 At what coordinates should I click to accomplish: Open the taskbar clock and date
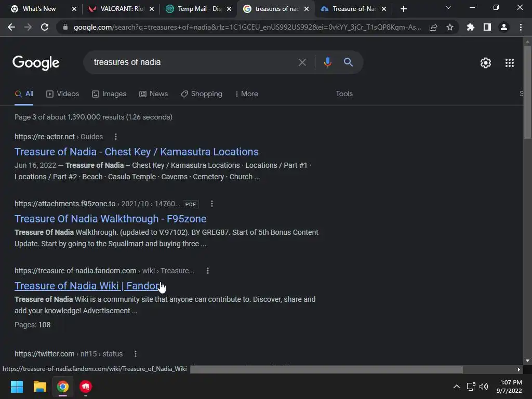509,387
